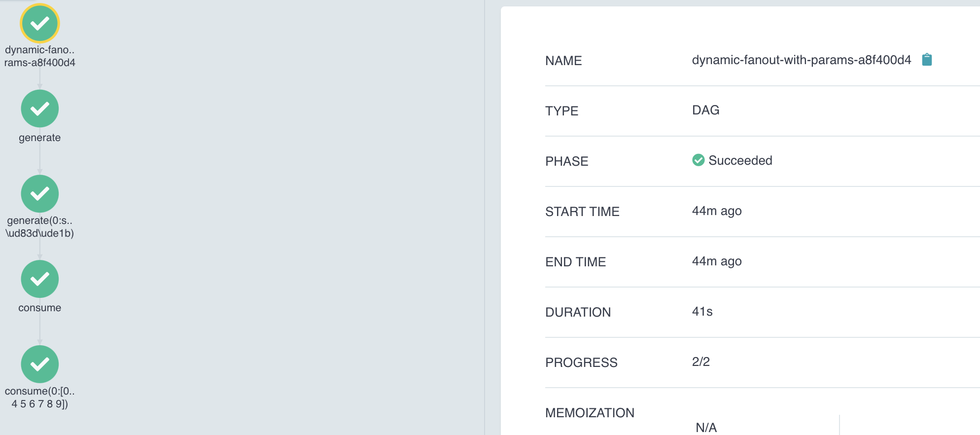Click the truncated consume(0:[0.. node label
Viewport: 980px width, 435px height.
coord(40,391)
